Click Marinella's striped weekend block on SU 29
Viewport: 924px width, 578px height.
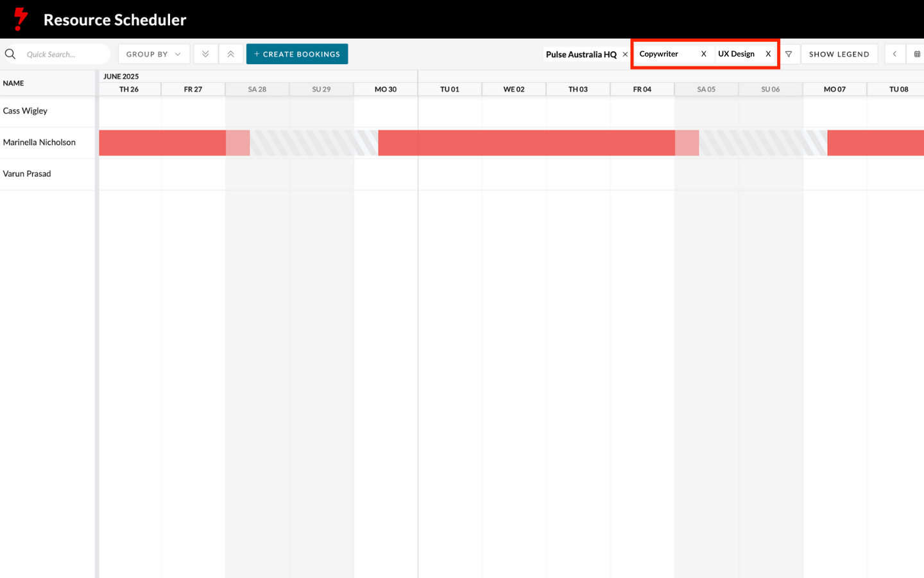(x=321, y=143)
